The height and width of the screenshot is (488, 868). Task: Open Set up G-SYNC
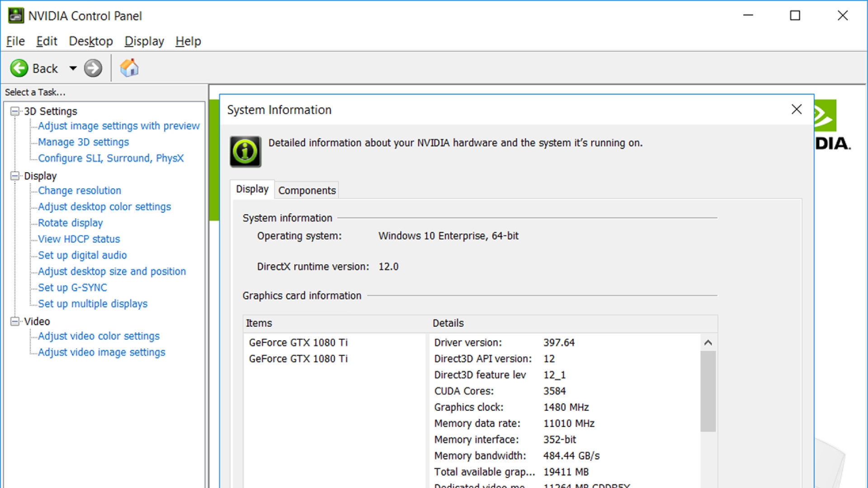[73, 287]
